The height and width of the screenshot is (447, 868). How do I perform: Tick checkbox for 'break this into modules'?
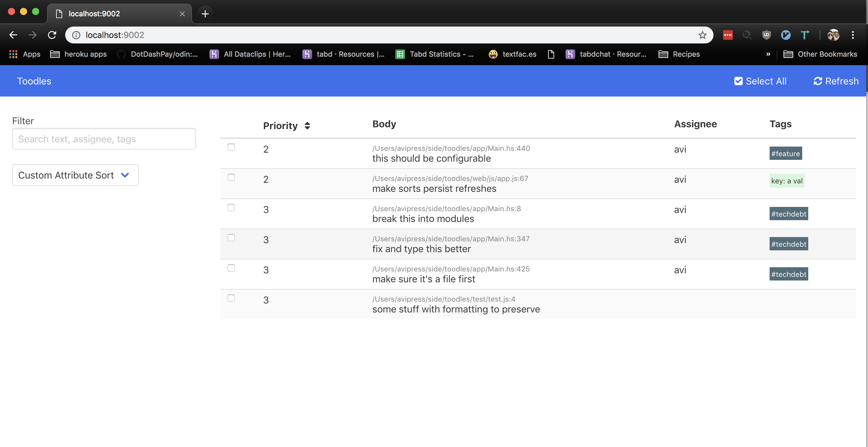[x=231, y=208]
